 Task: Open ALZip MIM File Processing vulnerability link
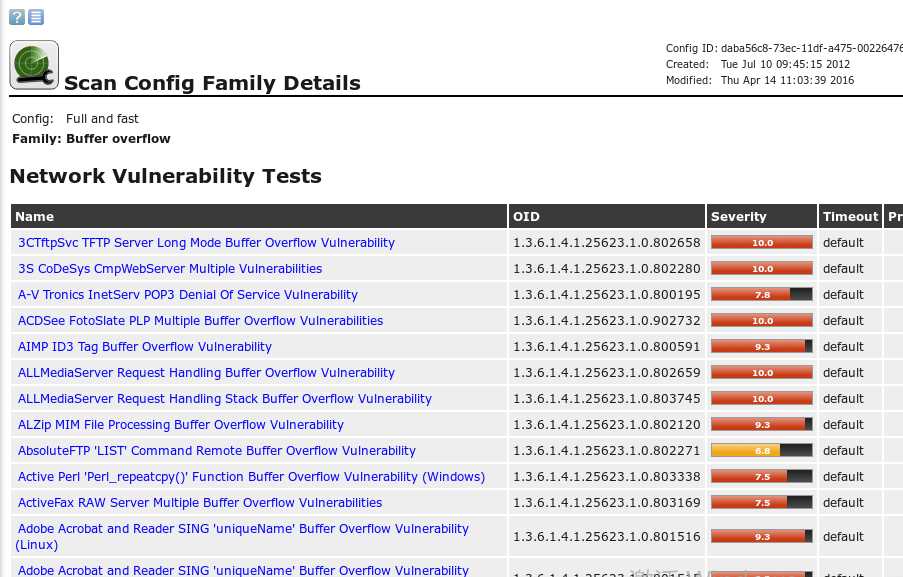click(x=181, y=425)
